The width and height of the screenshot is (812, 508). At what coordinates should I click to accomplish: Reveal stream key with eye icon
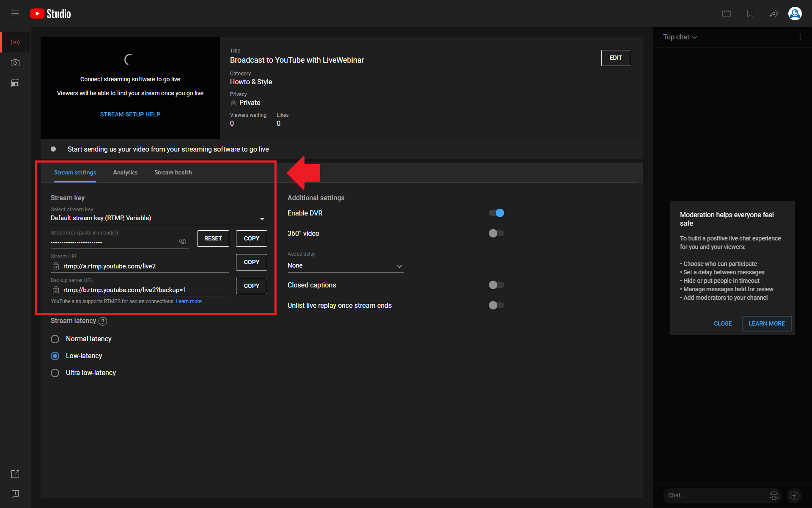[x=183, y=241]
